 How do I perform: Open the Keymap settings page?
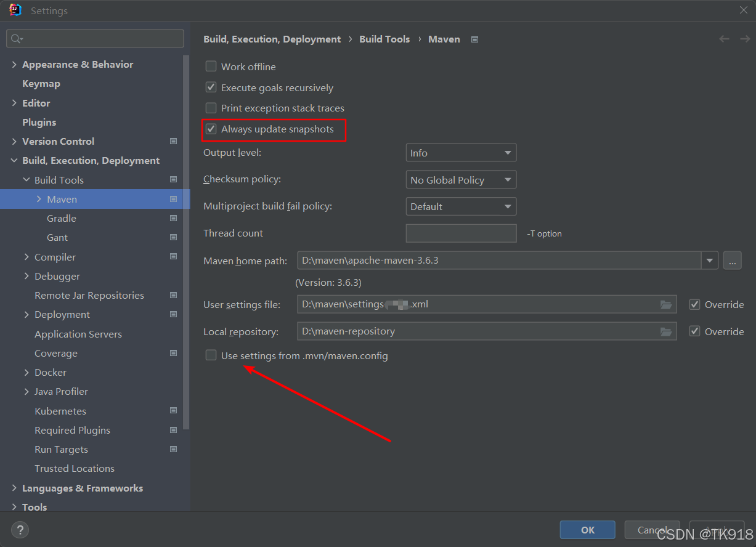[41, 83]
